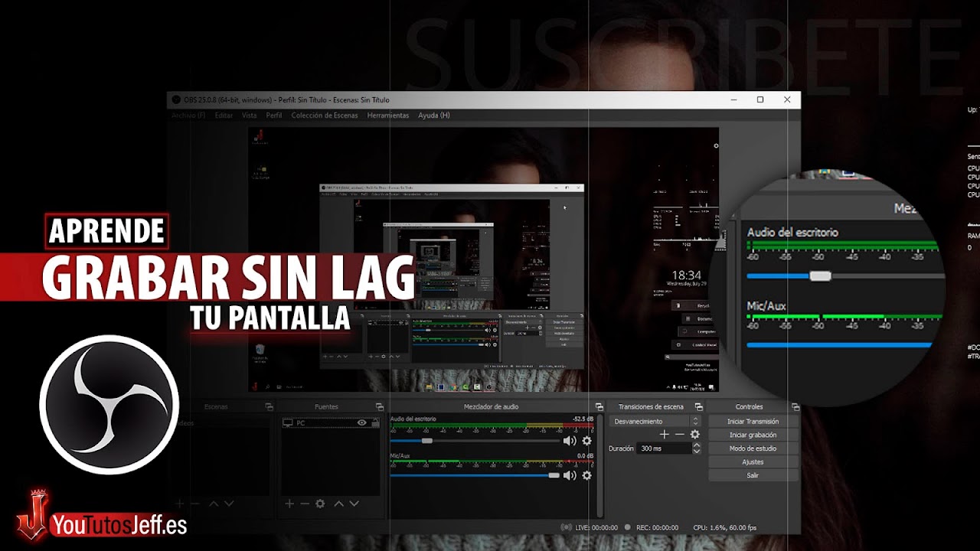Click the OBS preview canvas
The height and width of the screenshot is (551, 980).
point(483,259)
